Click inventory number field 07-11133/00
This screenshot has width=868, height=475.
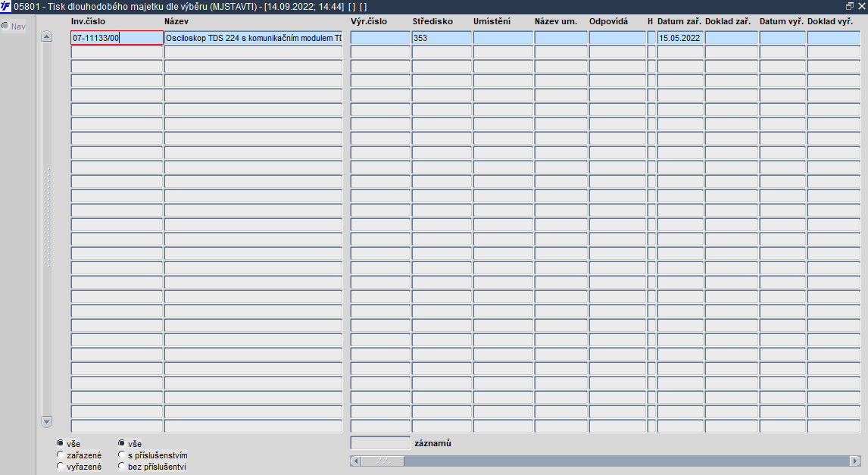pyautogui.click(x=117, y=38)
